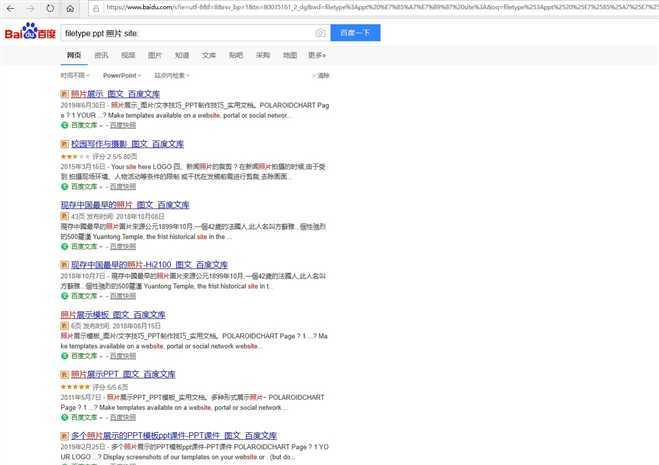This screenshot has height=465, width=659.
Task: Click the padlock icon in address bar
Action: pyautogui.click(x=96, y=8)
